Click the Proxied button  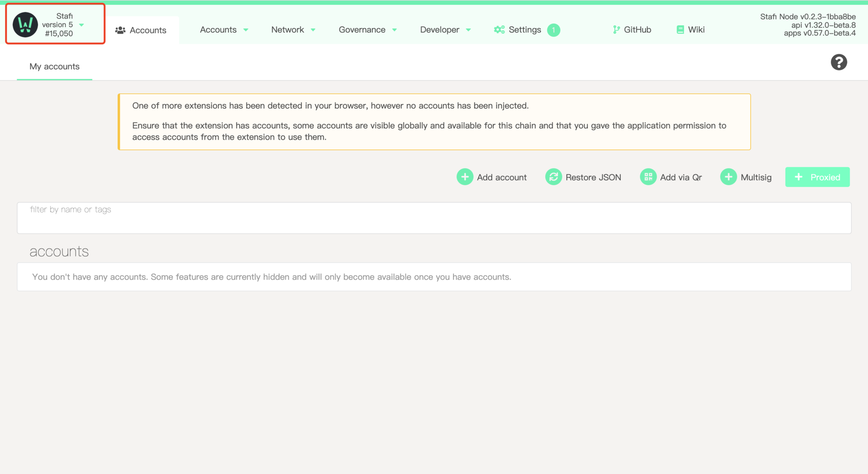[817, 177]
